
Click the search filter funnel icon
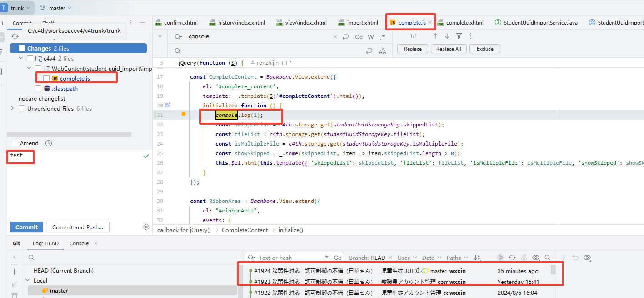pos(459,36)
